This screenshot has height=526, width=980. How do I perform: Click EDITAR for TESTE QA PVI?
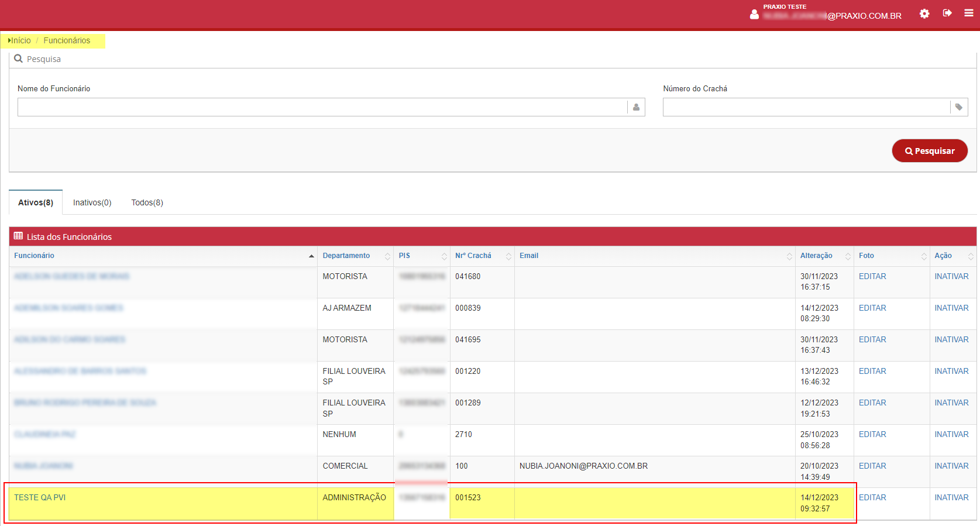pyautogui.click(x=872, y=497)
